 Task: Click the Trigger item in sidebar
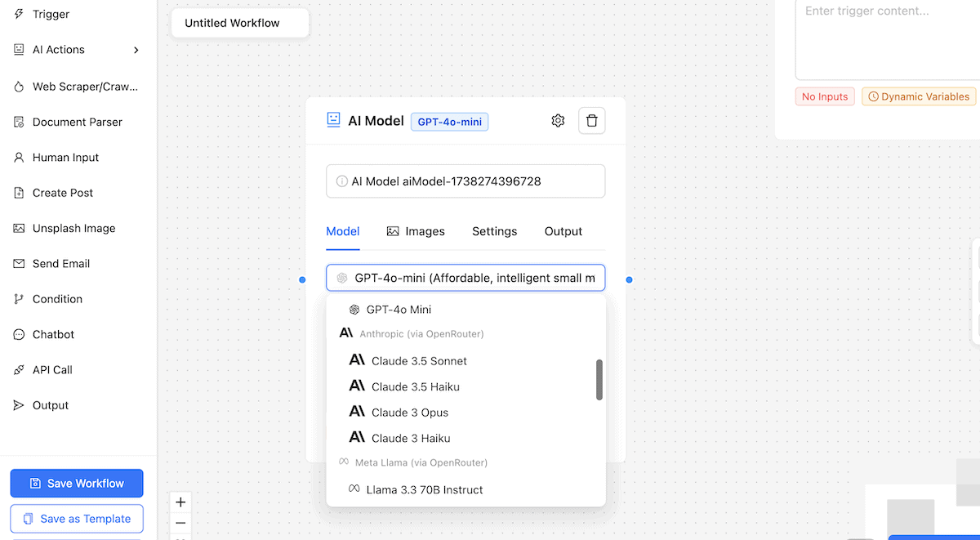coord(78,15)
